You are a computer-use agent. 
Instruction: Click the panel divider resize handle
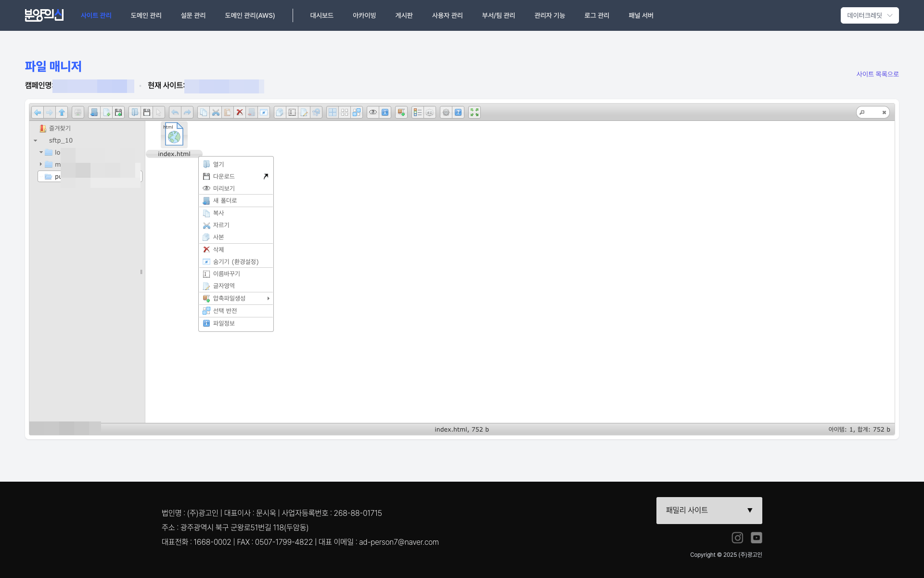141,272
